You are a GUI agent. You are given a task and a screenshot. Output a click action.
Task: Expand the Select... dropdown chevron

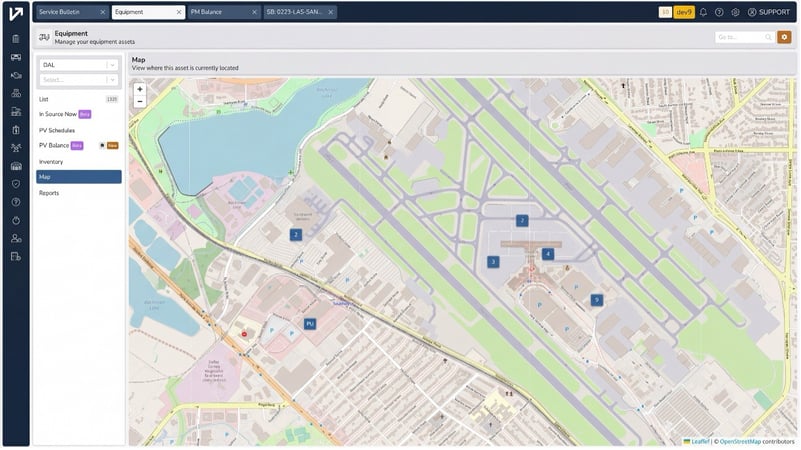point(113,80)
